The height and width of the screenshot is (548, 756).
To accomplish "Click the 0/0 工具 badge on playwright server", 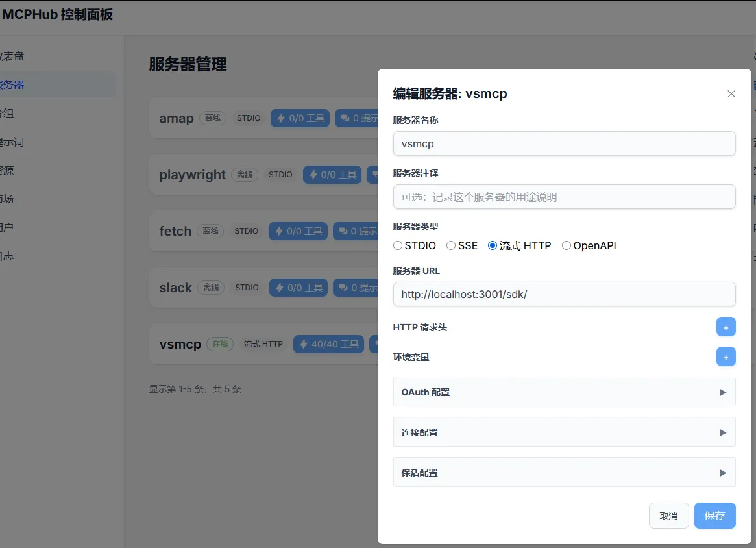I will [332, 174].
